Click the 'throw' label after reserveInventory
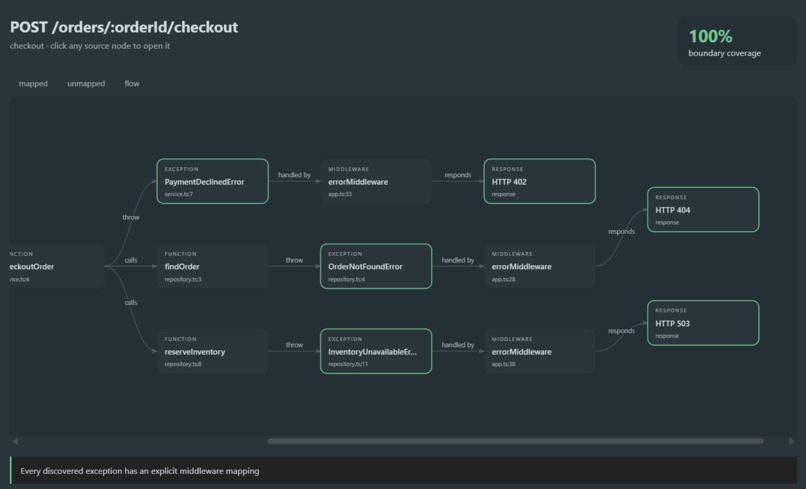This screenshot has height=489, width=806. coord(294,345)
